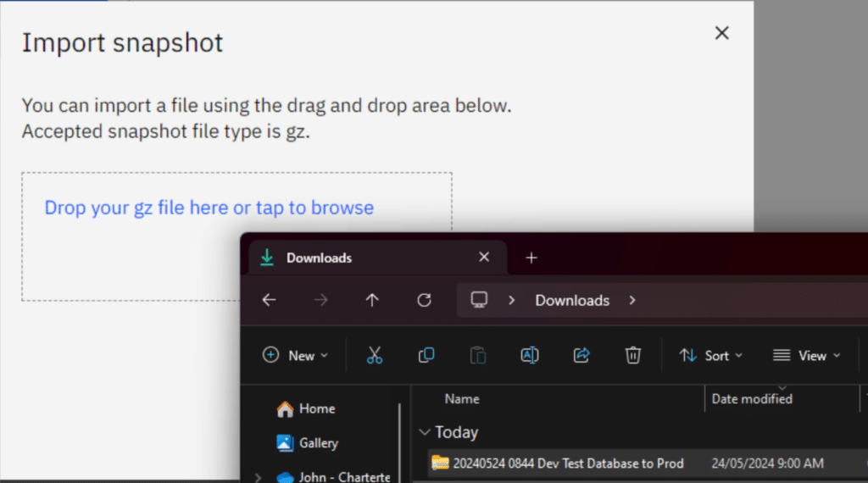Viewport: 868px width, 483px height.
Task: Select Downloads in the address bar breadcrumb
Action: 572,301
